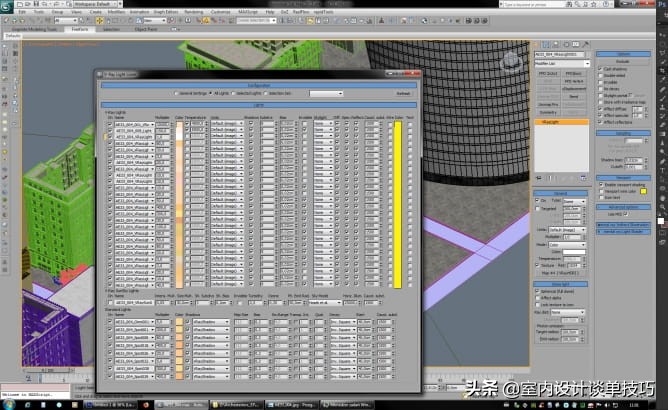
Task: Toggle the On checkbox for the first VRay light
Action: [x=109, y=122]
